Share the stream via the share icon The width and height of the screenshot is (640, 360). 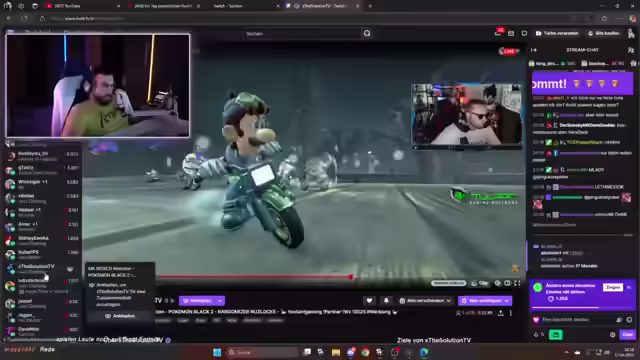501,313
